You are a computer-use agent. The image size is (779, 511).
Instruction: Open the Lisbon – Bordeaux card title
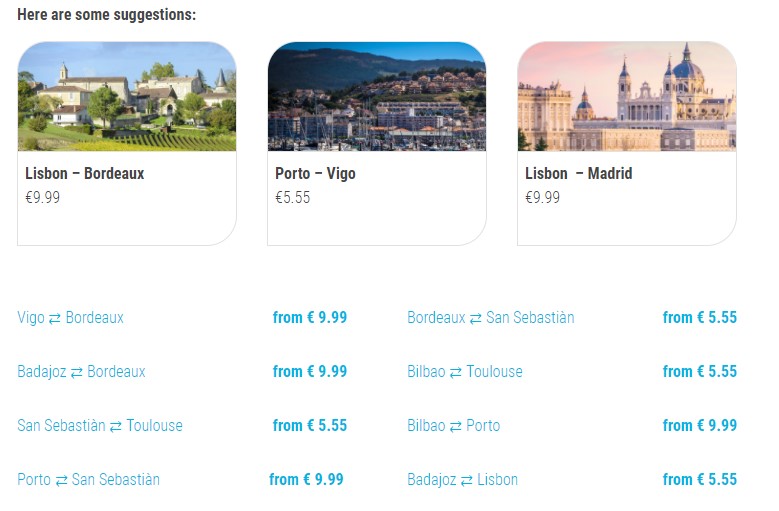[85, 173]
